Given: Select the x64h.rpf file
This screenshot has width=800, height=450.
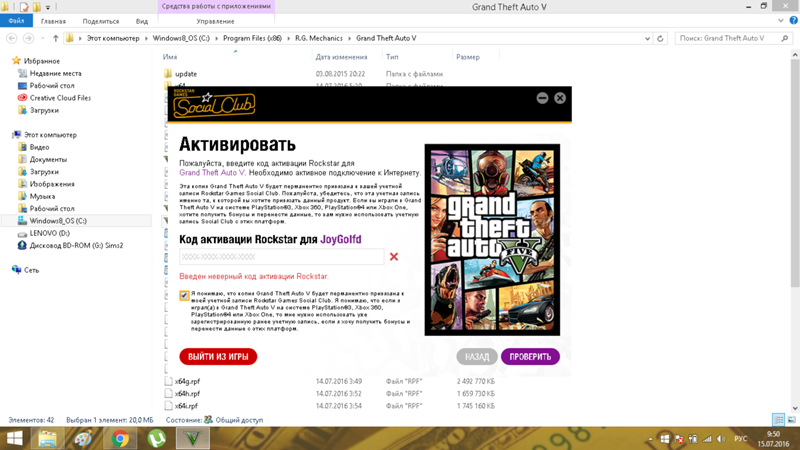Looking at the screenshot, I should tap(187, 393).
